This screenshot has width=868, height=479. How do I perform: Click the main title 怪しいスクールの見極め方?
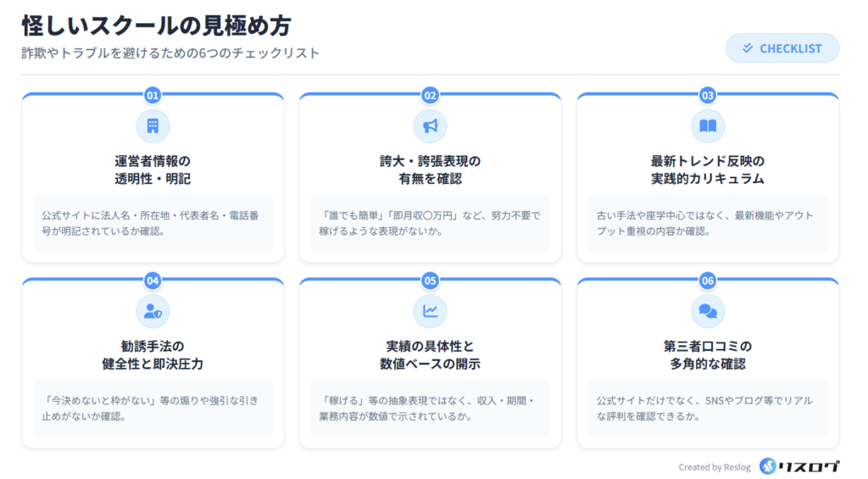[157, 25]
